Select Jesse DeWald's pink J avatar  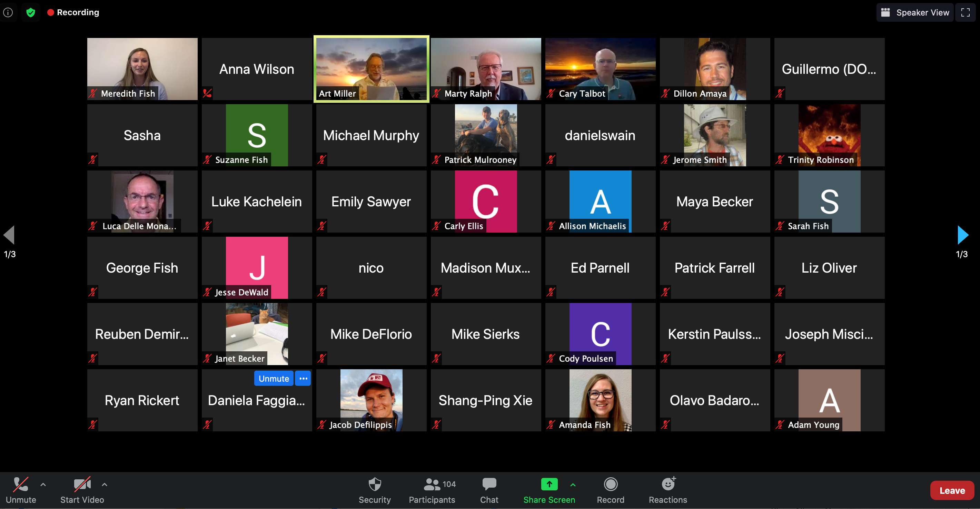click(257, 268)
